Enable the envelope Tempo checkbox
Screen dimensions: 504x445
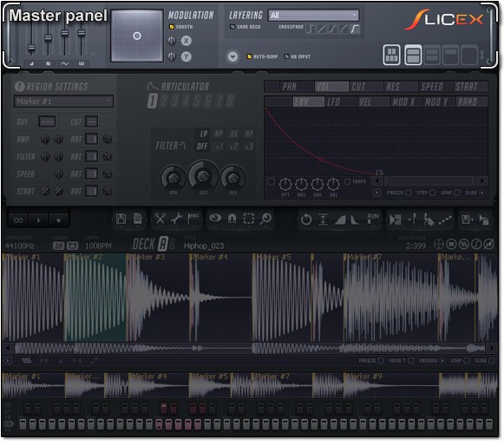(x=347, y=181)
